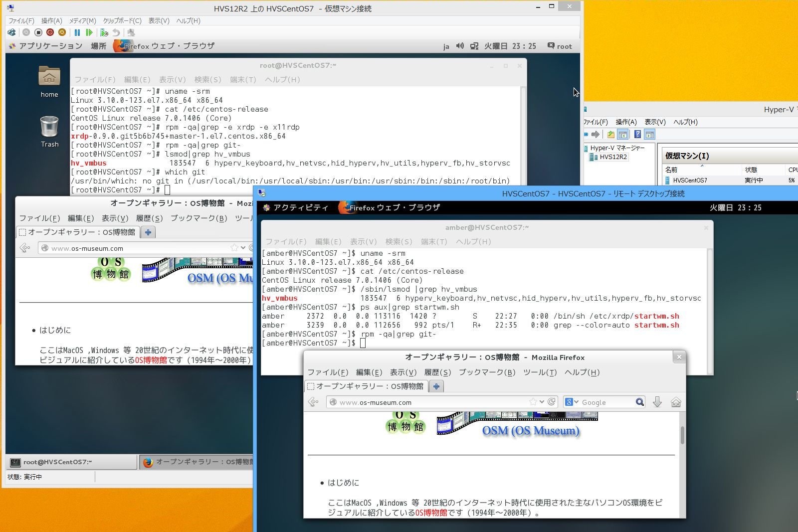This screenshot has height=532, width=798.
Task: Click back button in front Firefox window
Action: pyautogui.click(x=313, y=402)
